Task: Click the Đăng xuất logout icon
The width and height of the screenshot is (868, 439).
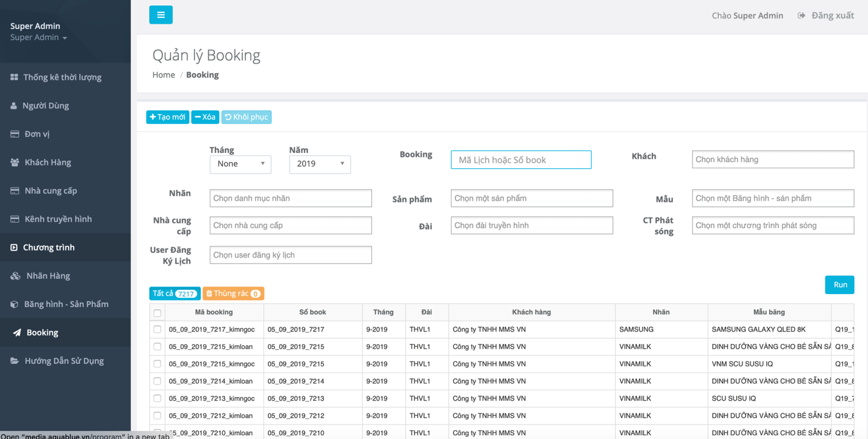Action: pos(801,16)
